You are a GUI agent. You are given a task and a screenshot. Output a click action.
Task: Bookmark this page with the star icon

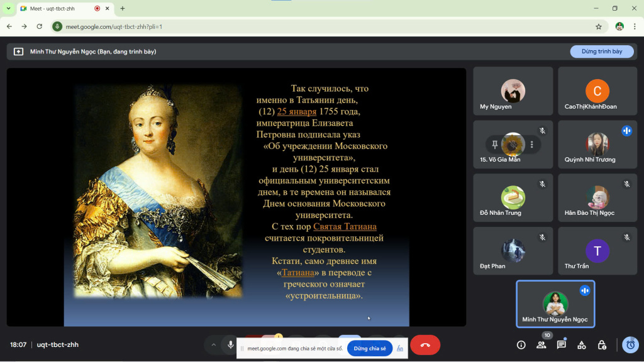[x=599, y=26]
